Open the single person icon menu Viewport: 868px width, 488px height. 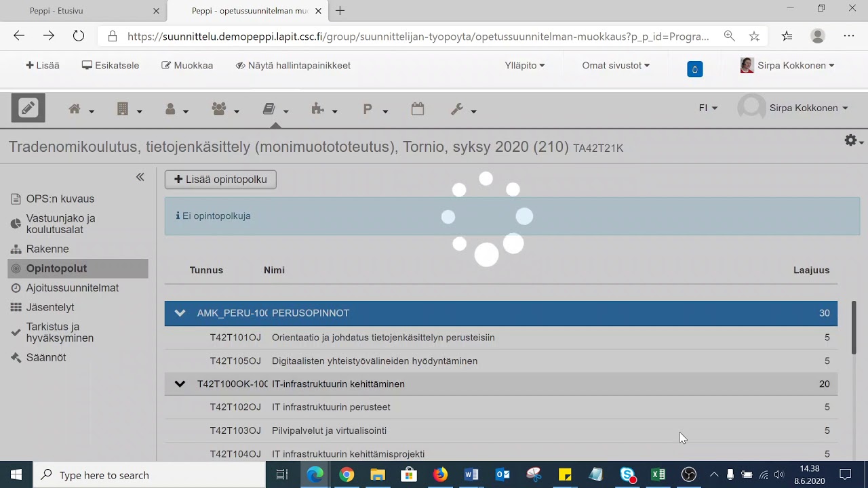(176, 109)
